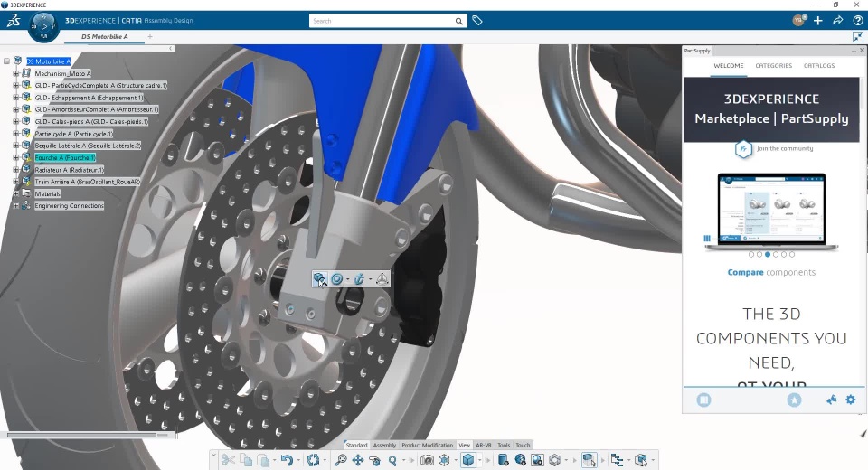Select Train Arrière A tree item
This screenshot has width=868, height=470.
coord(88,182)
